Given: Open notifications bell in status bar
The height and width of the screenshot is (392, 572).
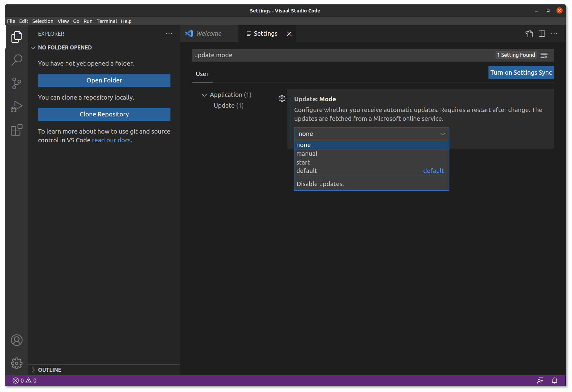Looking at the screenshot, I should (554, 381).
